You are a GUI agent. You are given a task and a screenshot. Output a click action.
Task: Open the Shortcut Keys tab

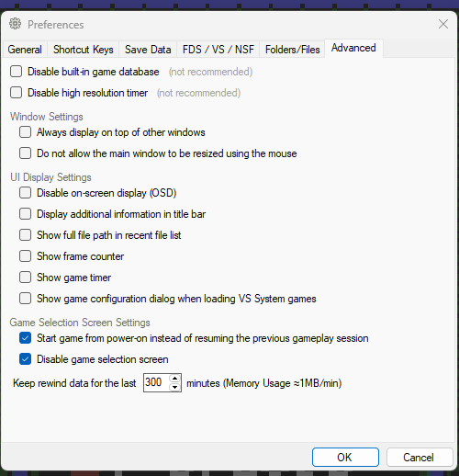84,50
